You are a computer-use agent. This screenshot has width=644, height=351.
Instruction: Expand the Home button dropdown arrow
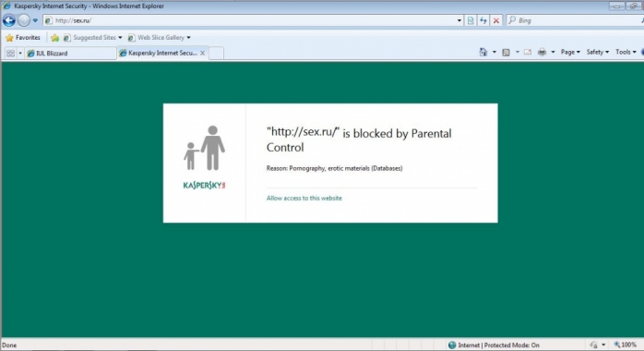coord(495,53)
